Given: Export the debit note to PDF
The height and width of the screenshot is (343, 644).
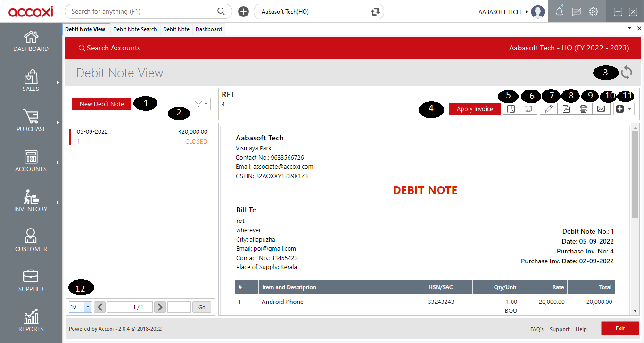Looking at the screenshot, I should [x=566, y=109].
